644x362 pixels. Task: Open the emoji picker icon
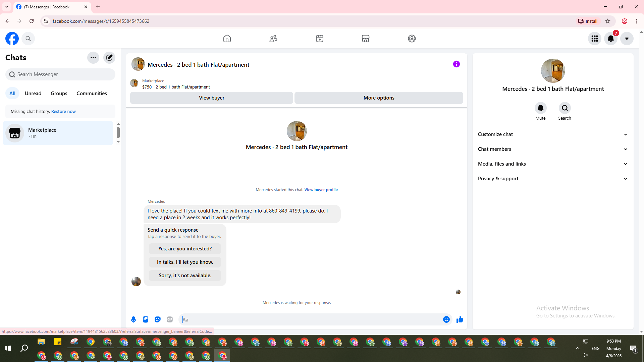[446, 320]
